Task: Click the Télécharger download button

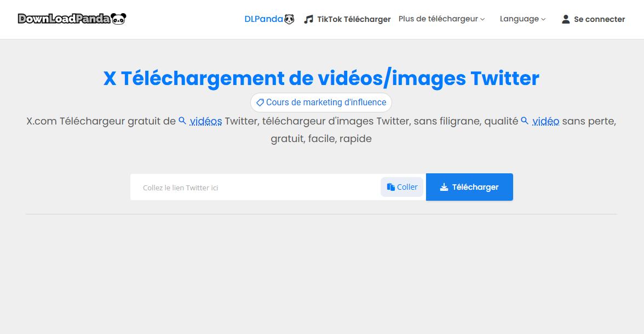Action: click(x=469, y=187)
